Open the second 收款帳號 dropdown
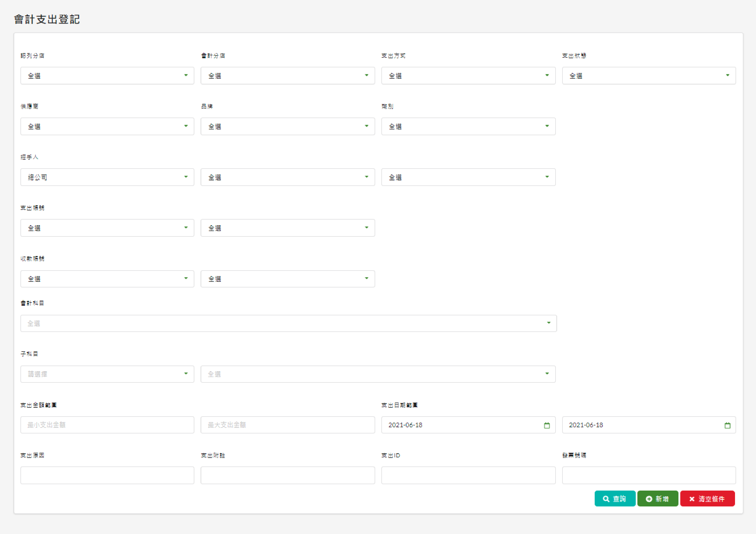Screen dimensions: 756x534 tap(288, 279)
